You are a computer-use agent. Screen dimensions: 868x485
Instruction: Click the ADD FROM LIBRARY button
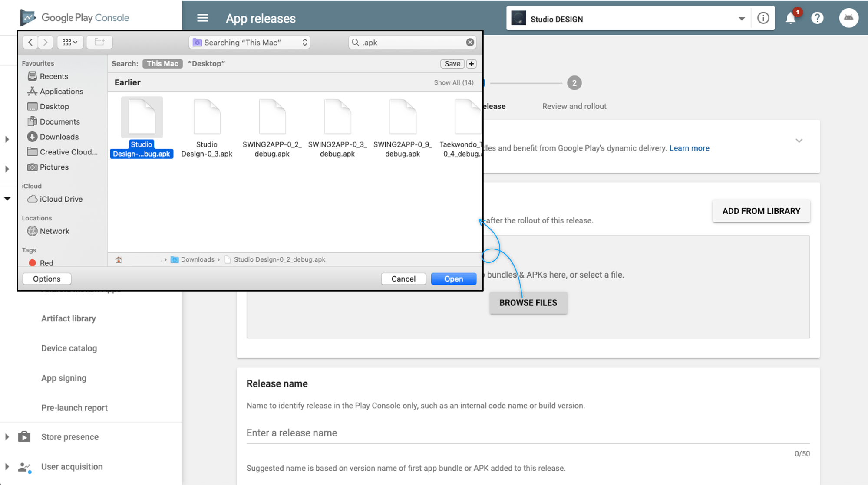click(x=761, y=211)
